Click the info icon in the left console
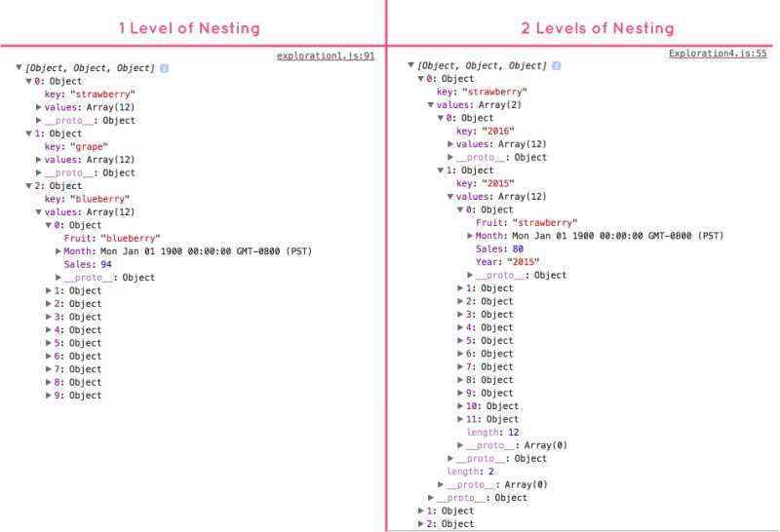780x532 pixels. click(x=165, y=68)
